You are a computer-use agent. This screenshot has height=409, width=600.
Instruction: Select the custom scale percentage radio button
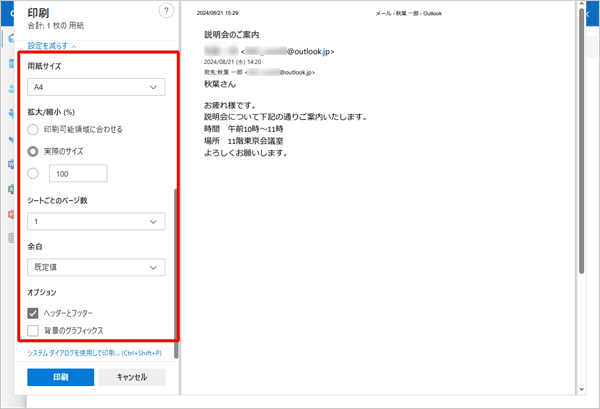[x=33, y=174]
